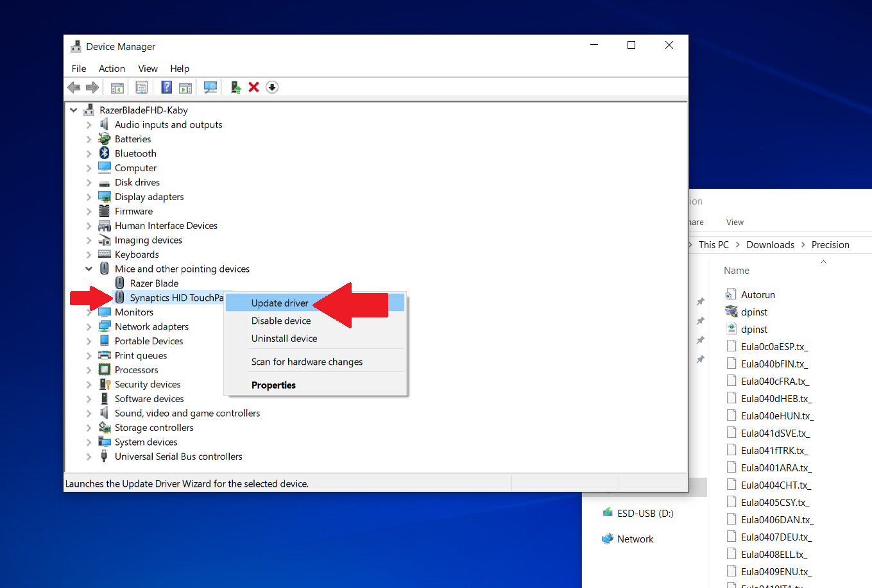Viewport: 872px width, 588px height.
Task: Collapse the Mice and other pointing devices node
Action: tap(89, 269)
